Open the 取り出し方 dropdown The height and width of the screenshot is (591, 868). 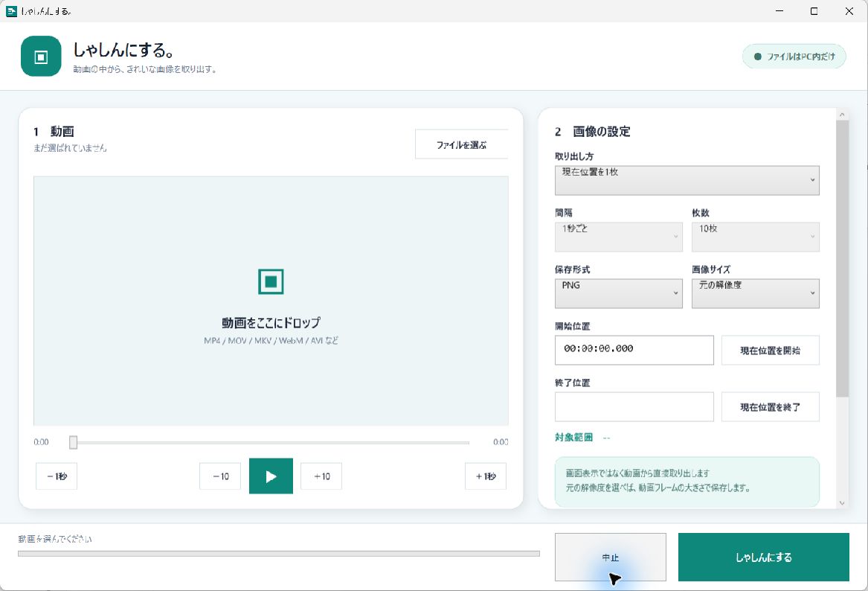pos(687,180)
